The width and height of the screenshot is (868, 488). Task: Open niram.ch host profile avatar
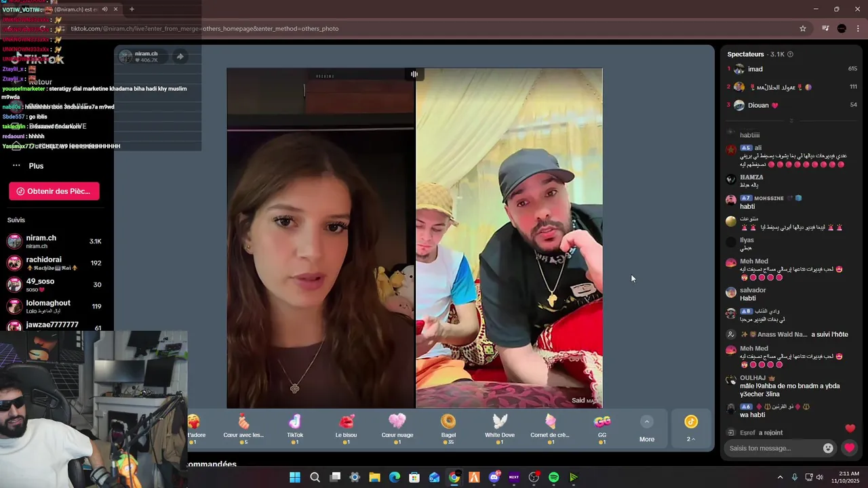point(126,56)
